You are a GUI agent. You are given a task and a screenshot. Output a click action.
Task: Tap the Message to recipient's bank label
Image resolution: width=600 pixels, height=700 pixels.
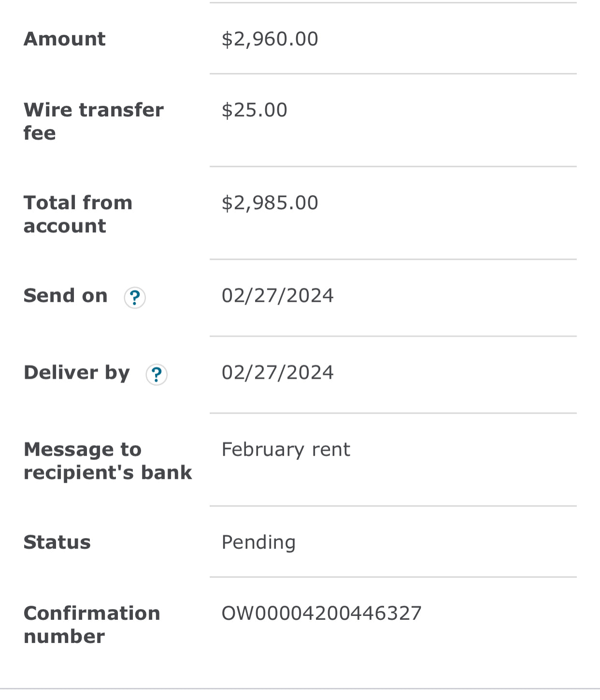tap(108, 461)
